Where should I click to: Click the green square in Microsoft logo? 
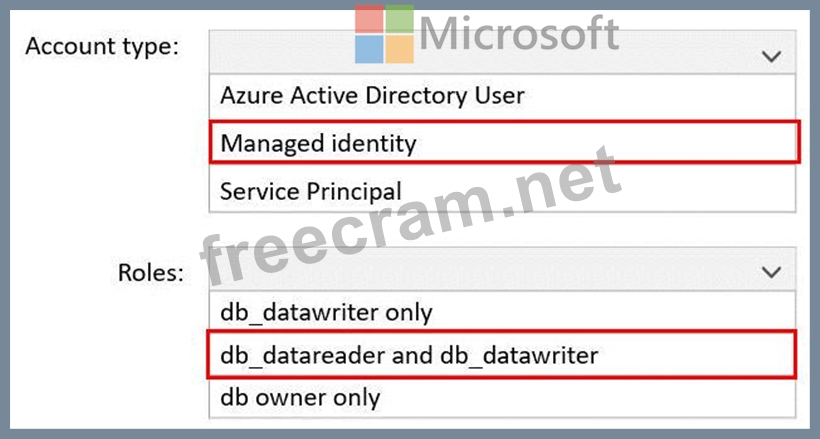400,19
